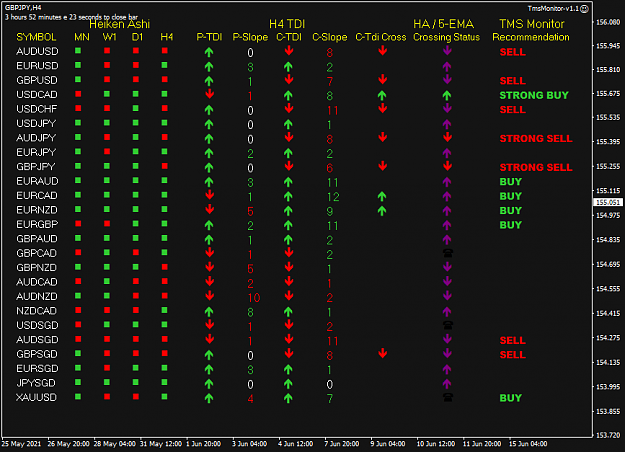
Task: Click the current price label 155.051
Action: [x=608, y=202]
